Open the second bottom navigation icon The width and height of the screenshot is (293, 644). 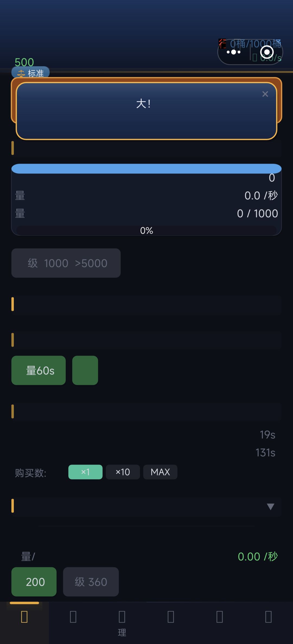pyautogui.click(x=73, y=617)
